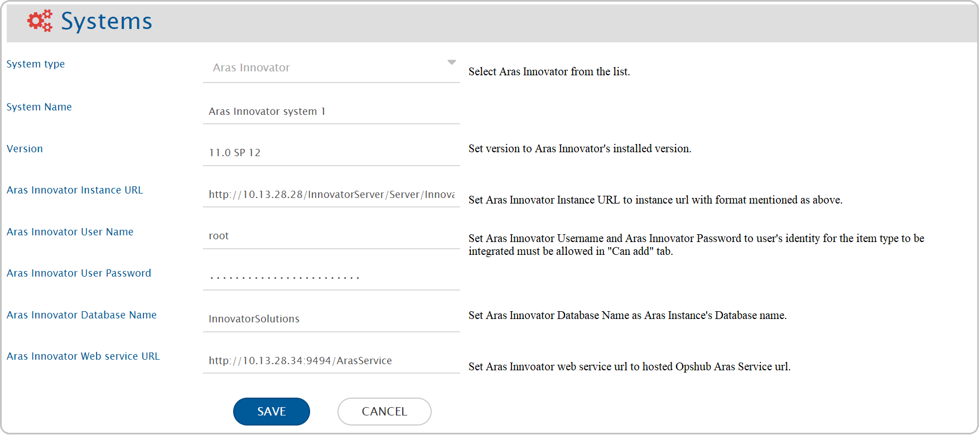The image size is (980, 435).
Task: Select the Version field showing 11.0 SP 12
Action: pyautogui.click(x=331, y=153)
